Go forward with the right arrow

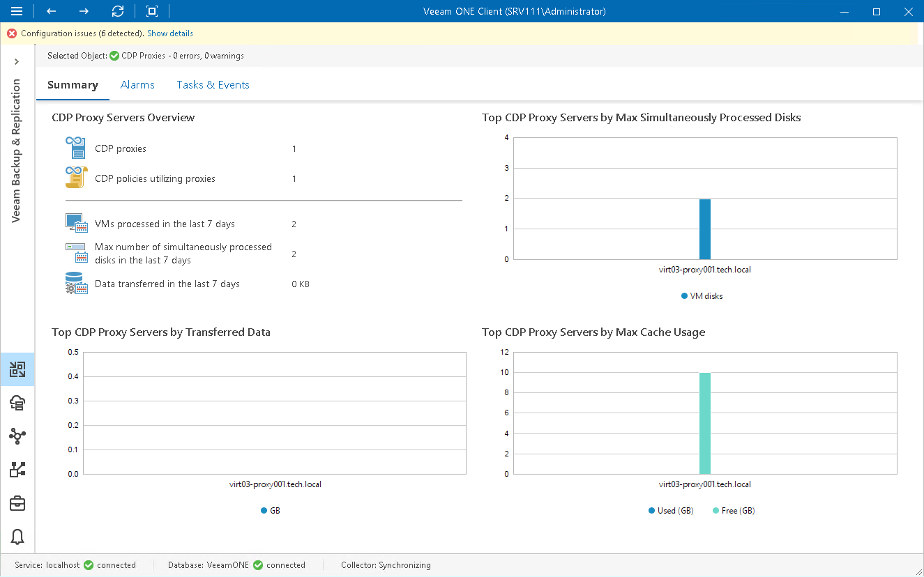click(x=84, y=11)
